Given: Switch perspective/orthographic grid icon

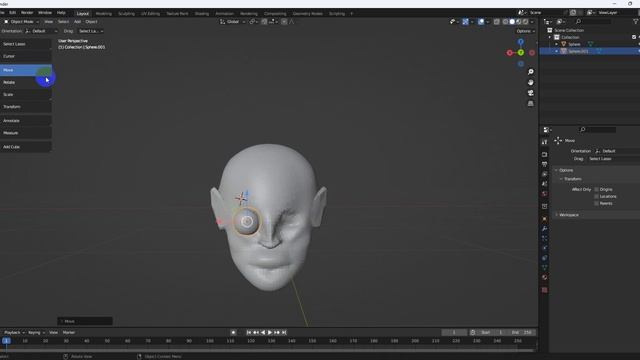Looking at the screenshot, I should tap(531, 104).
